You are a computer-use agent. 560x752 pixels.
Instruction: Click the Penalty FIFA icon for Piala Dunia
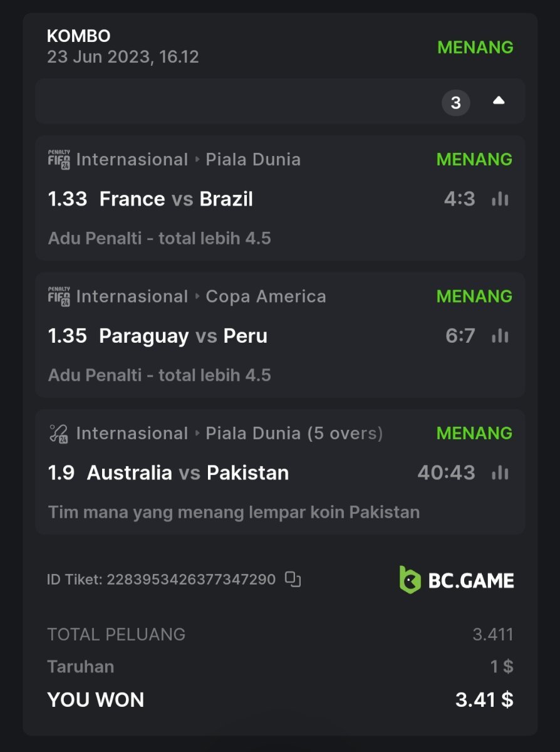coord(59,159)
